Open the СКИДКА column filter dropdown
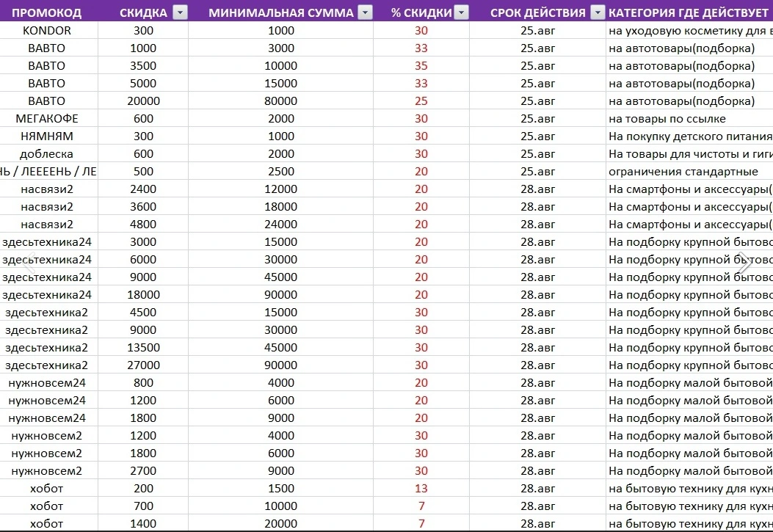This screenshot has height=532, width=773. pyautogui.click(x=181, y=12)
